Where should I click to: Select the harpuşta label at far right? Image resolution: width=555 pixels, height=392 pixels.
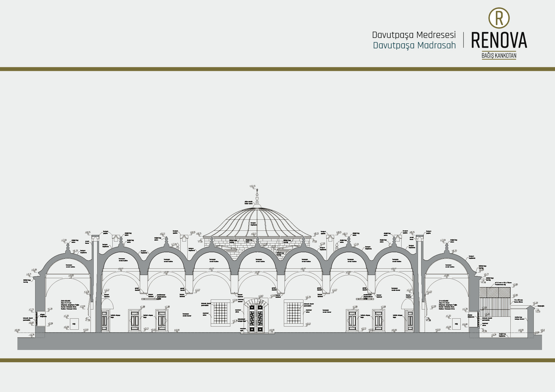click(x=541, y=306)
